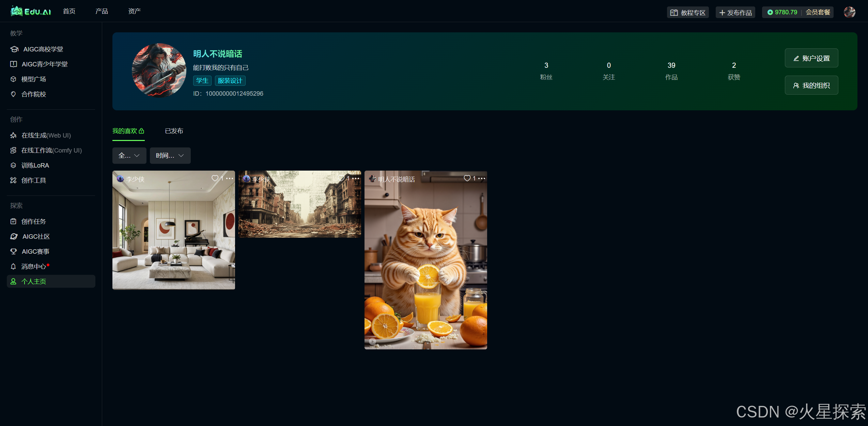Image resolution: width=868 pixels, height=426 pixels.
Task: Open 训练LoRA sidebar icon
Action: [x=13, y=165]
